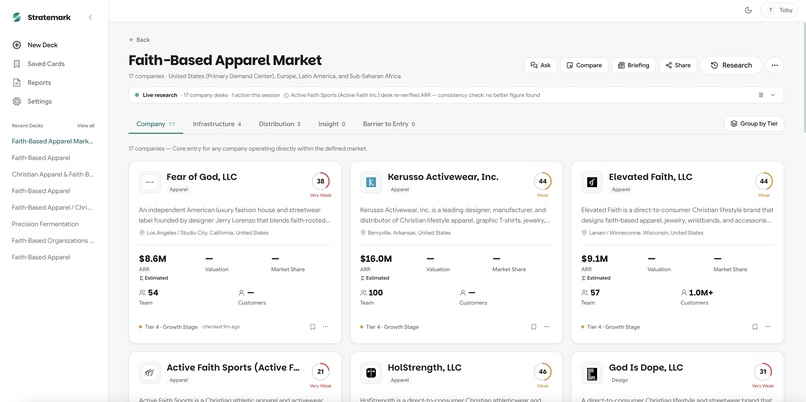Click Kerusso Tier 4 · Growth Stage label
This screenshot has width=806, height=402.
390,327
